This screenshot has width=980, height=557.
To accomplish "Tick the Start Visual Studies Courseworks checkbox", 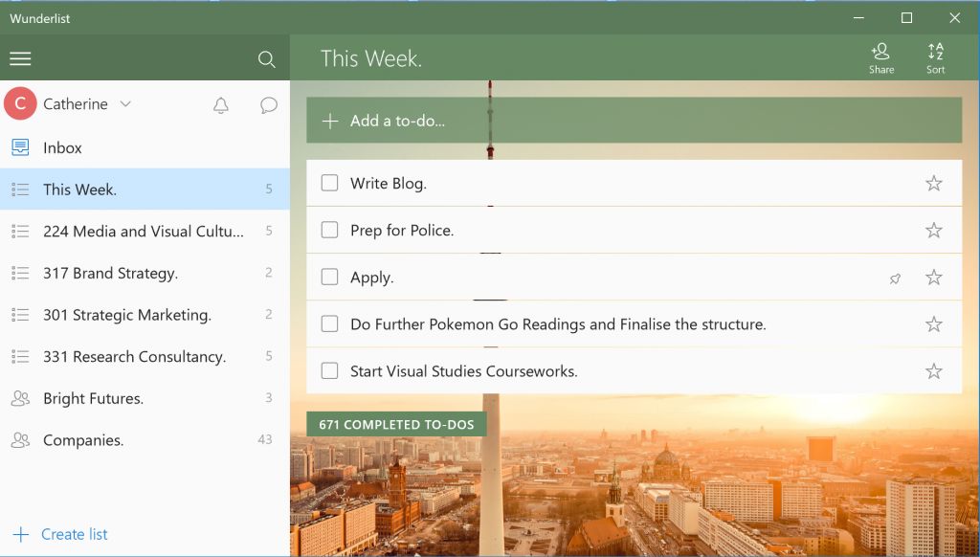I will click(329, 371).
